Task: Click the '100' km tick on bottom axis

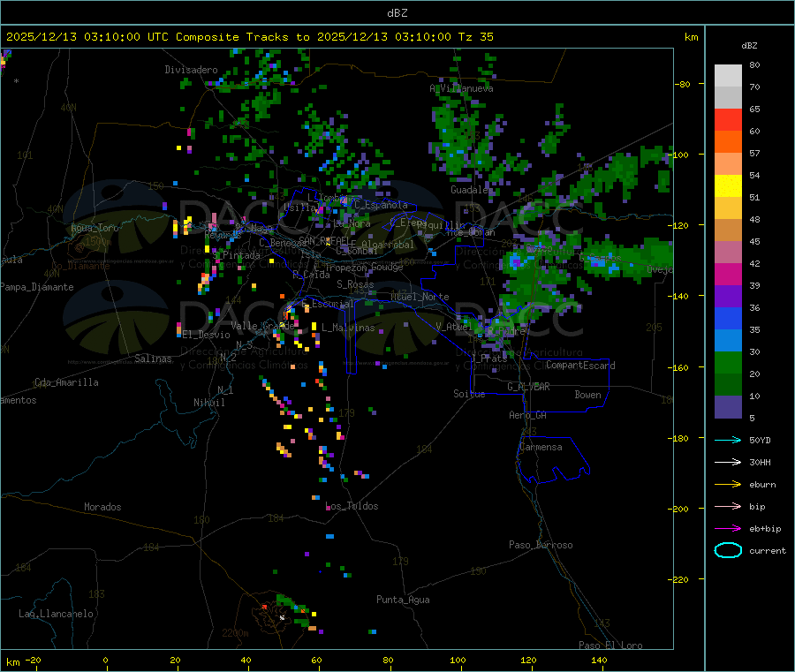Action: pyautogui.click(x=458, y=660)
